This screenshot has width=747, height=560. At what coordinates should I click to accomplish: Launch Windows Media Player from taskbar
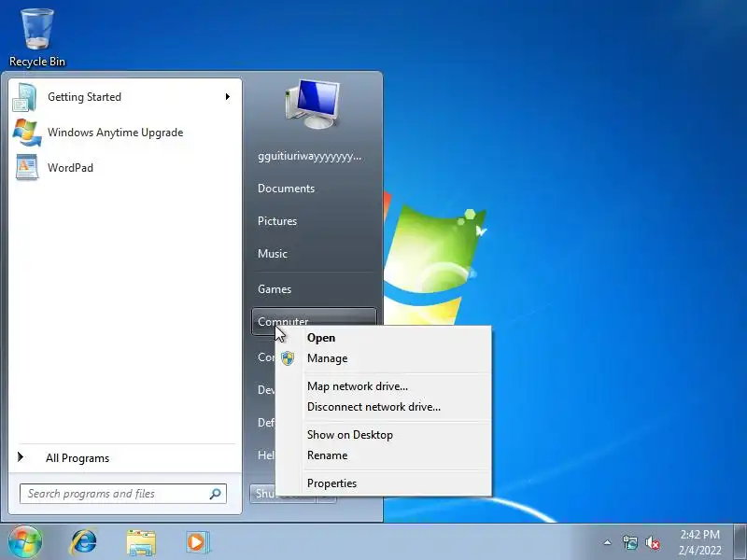coord(196,542)
